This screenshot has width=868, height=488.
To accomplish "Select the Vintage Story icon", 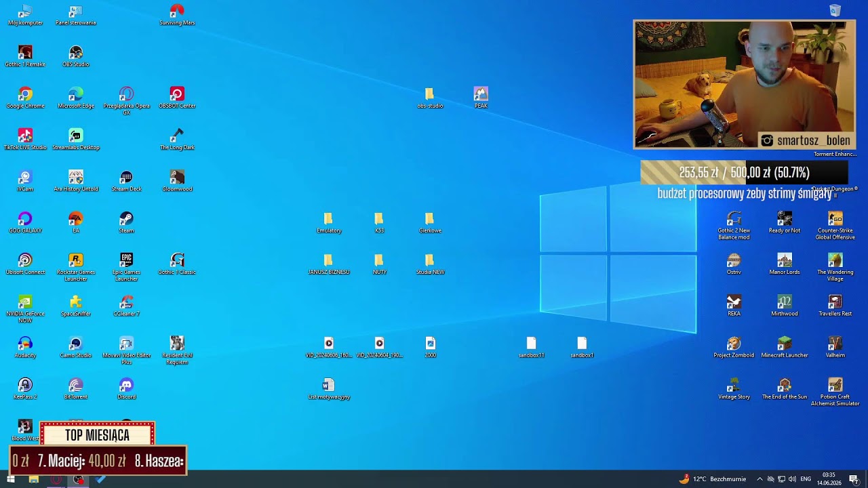I will tap(734, 388).
